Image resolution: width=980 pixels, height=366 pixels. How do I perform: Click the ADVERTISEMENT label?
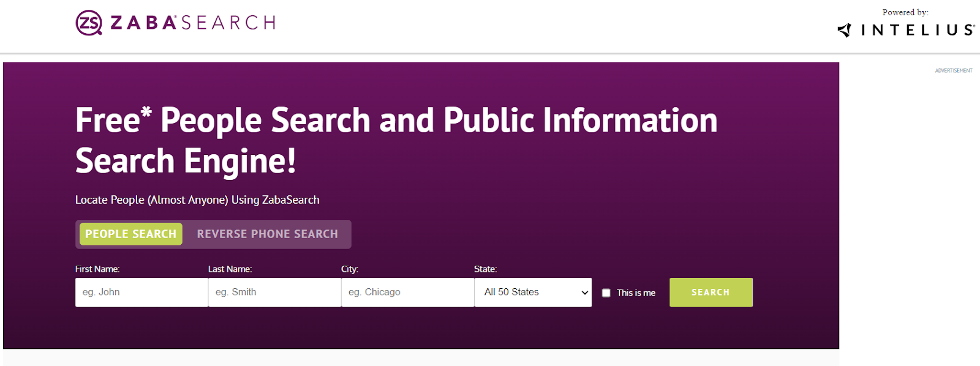tap(954, 70)
